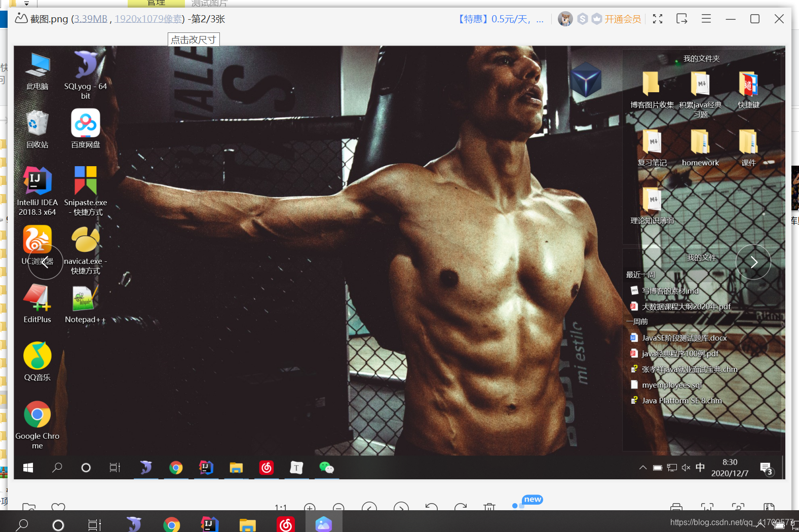Click the feature badge labeled new

coord(532,500)
